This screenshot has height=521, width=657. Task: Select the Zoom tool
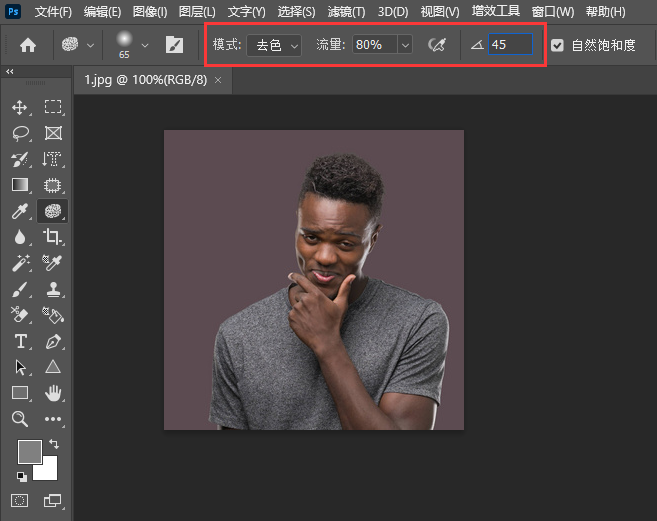coord(20,419)
